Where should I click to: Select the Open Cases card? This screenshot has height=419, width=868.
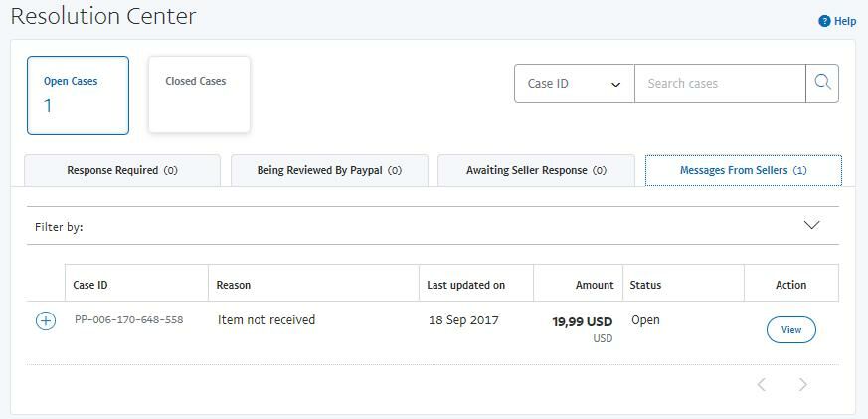point(79,96)
